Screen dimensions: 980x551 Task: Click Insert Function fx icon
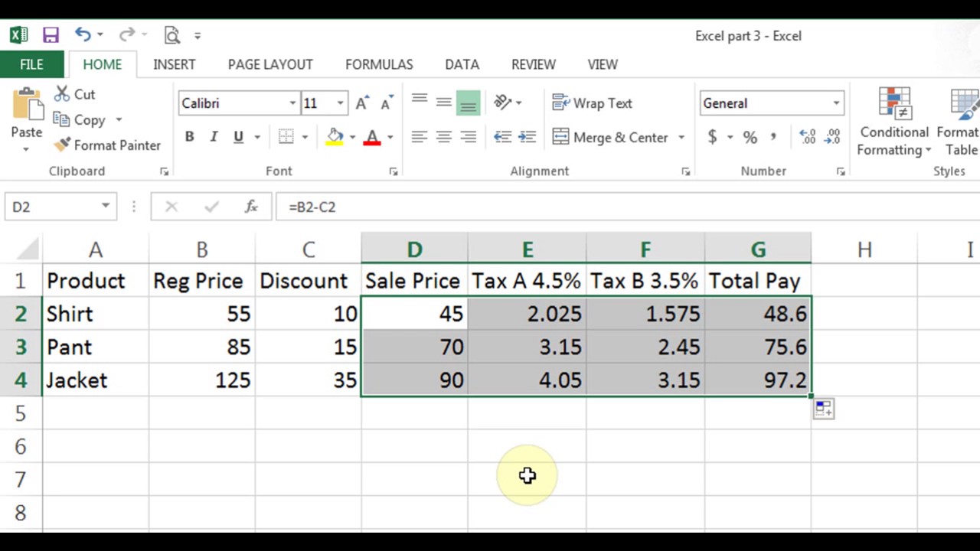click(x=250, y=207)
